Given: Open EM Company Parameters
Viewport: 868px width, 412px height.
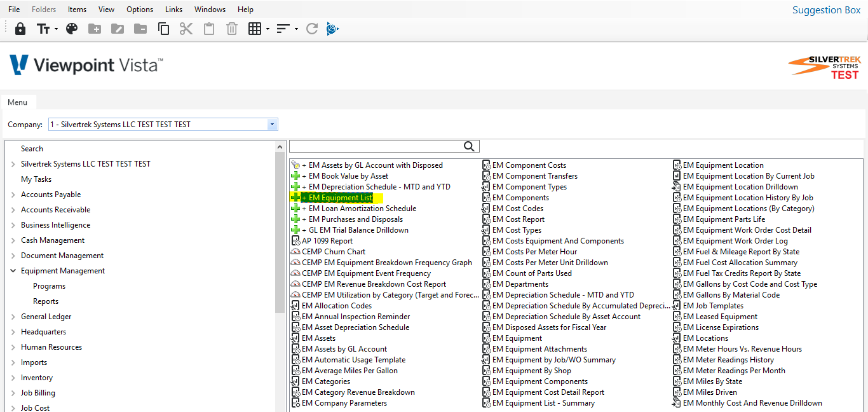Looking at the screenshot, I should [x=344, y=403].
